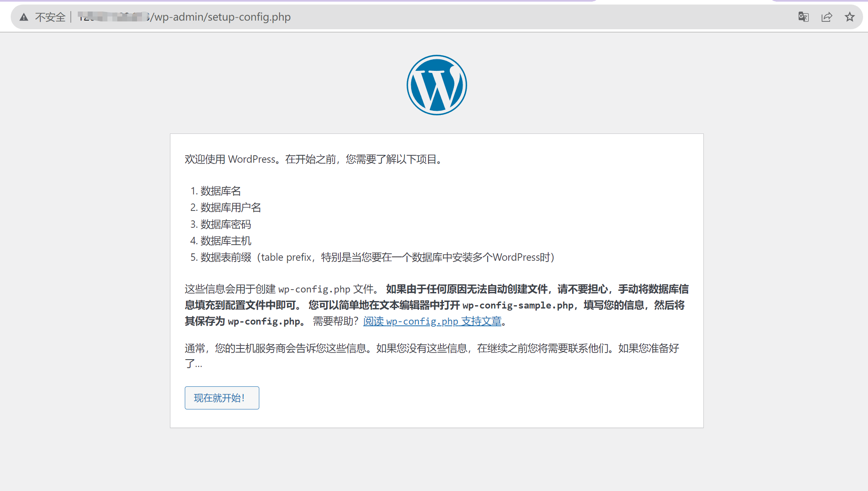
Task: Click the paragraph starting '通常，您的主机服务商'
Action: pyautogui.click(x=432, y=356)
